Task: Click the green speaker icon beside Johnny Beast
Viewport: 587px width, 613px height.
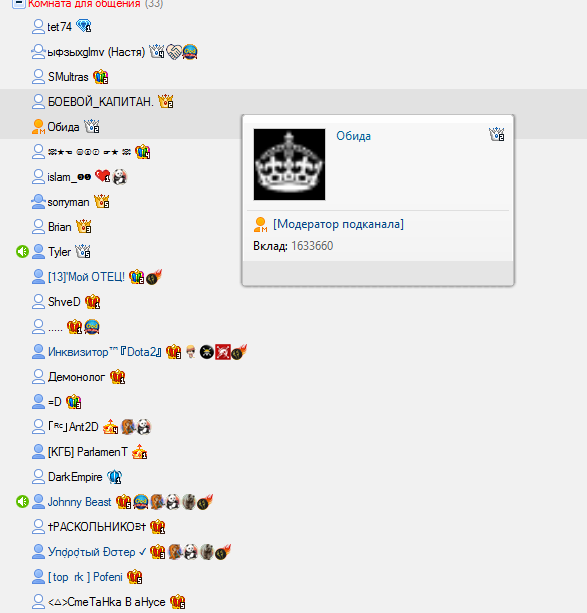Action: (x=22, y=502)
